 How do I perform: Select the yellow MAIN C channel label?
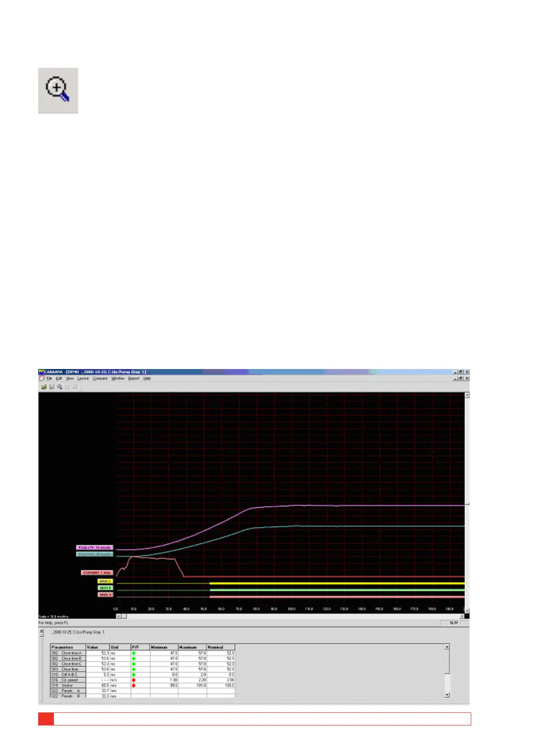pyautogui.click(x=105, y=581)
